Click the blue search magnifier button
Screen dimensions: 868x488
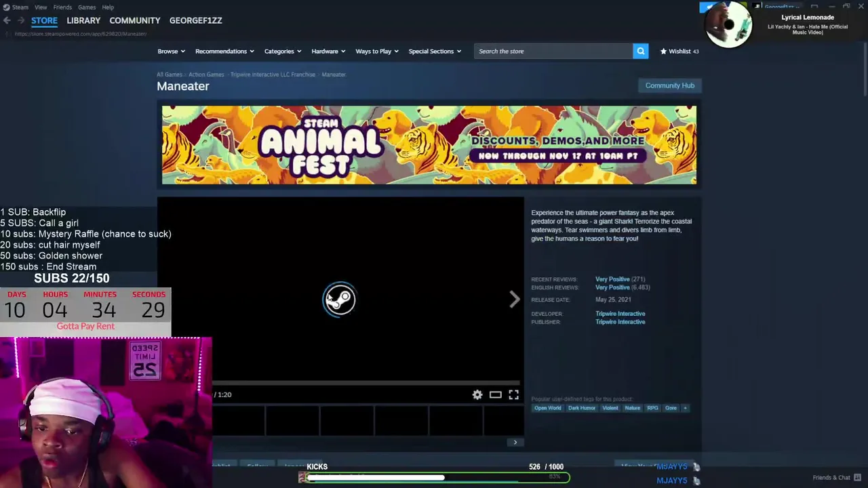pos(640,51)
